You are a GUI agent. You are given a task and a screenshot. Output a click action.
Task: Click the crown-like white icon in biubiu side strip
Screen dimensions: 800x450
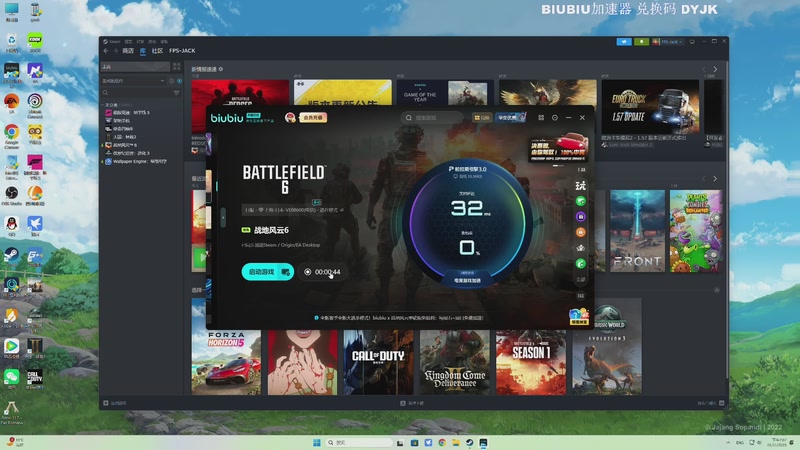pos(581,248)
